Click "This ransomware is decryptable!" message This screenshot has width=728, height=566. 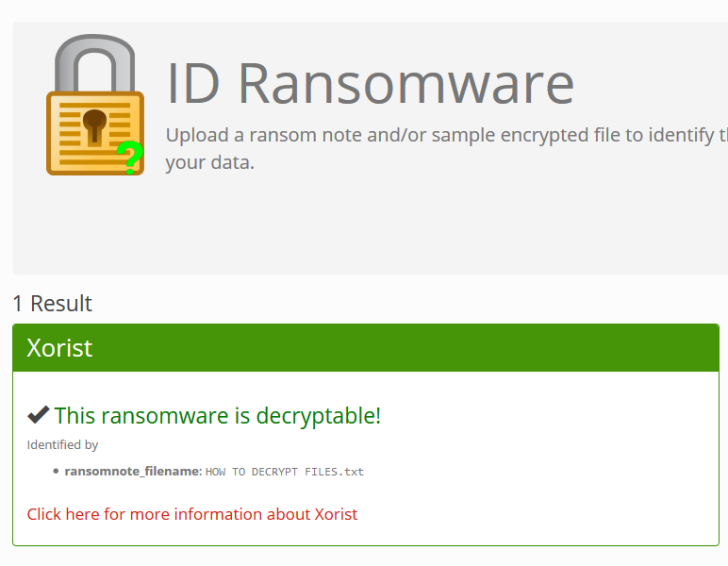click(x=218, y=416)
